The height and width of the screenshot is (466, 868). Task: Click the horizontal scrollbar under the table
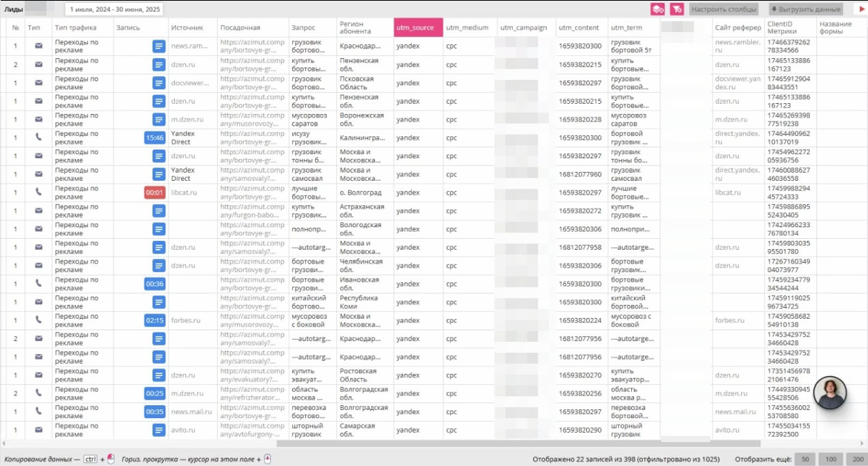coord(518,443)
